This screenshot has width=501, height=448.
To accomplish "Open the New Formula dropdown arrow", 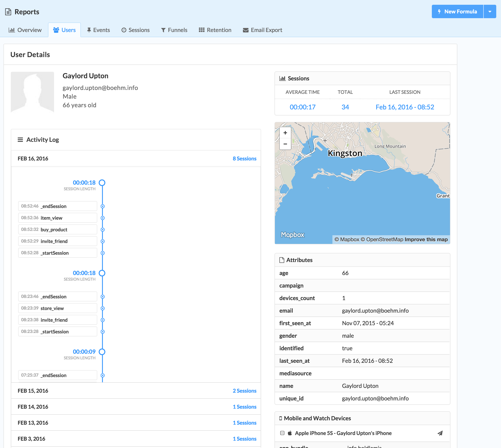I will click(x=490, y=12).
